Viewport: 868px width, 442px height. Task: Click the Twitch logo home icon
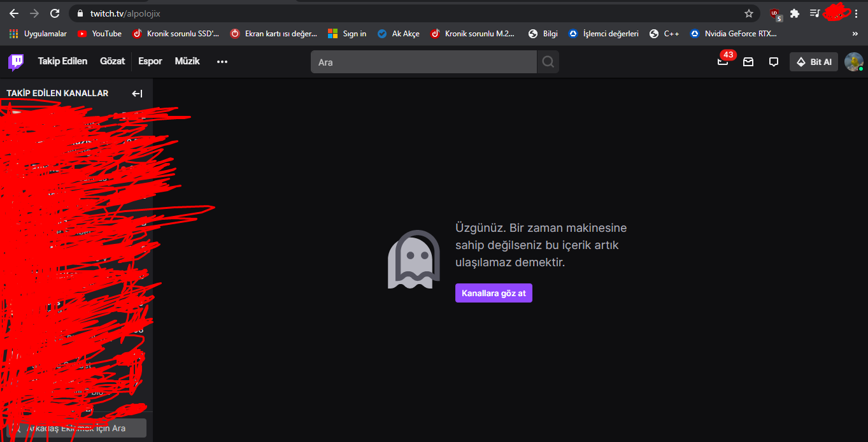point(16,62)
